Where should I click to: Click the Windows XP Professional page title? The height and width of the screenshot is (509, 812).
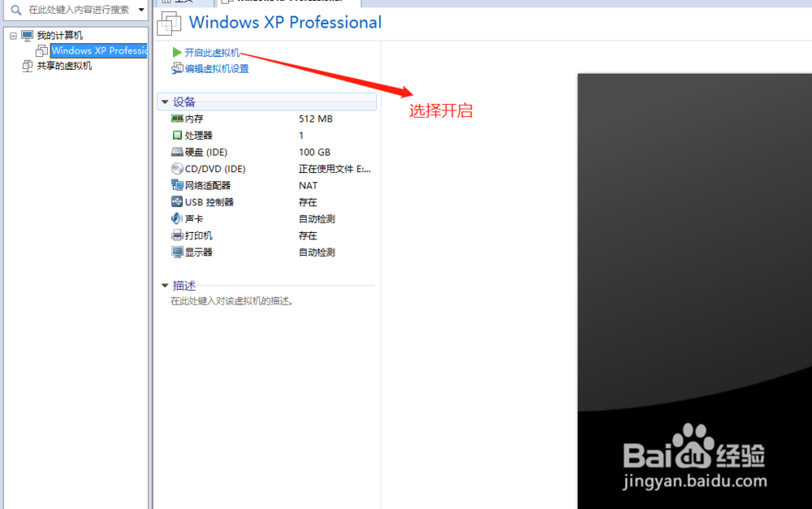pos(285,22)
